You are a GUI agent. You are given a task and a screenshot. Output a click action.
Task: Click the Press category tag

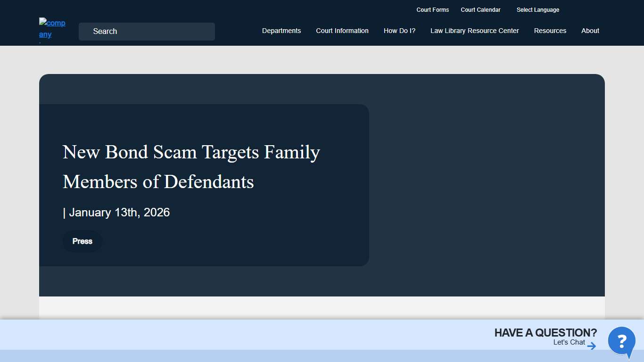82,241
